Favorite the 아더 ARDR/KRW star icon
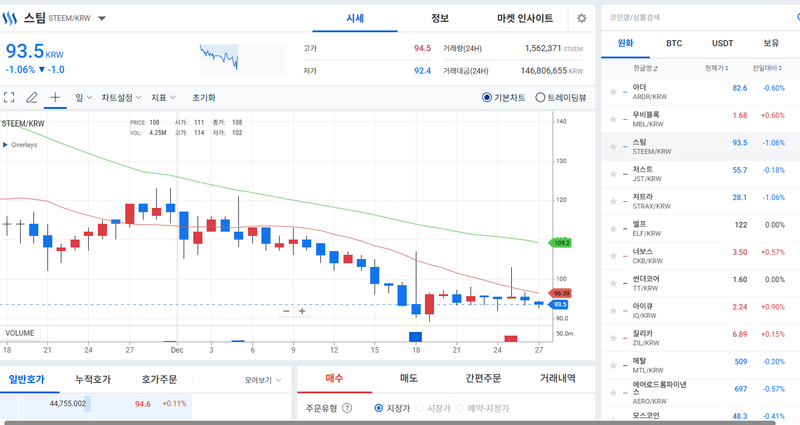 pos(611,89)
